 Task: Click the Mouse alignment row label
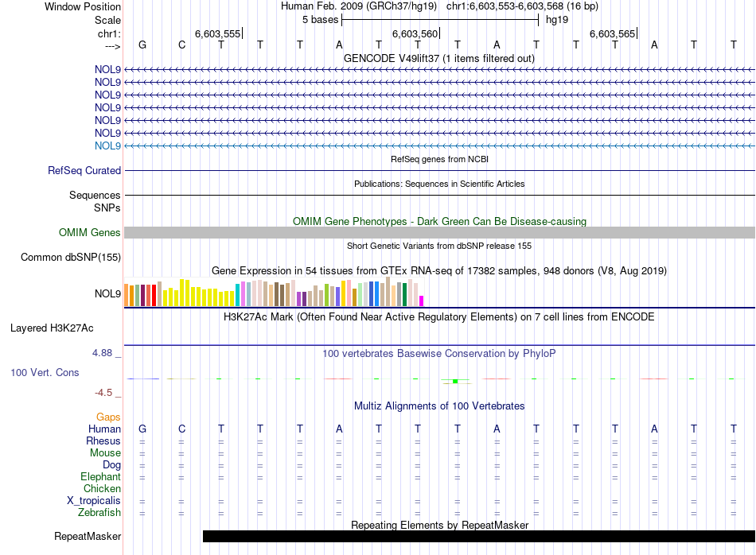point(105,453)
